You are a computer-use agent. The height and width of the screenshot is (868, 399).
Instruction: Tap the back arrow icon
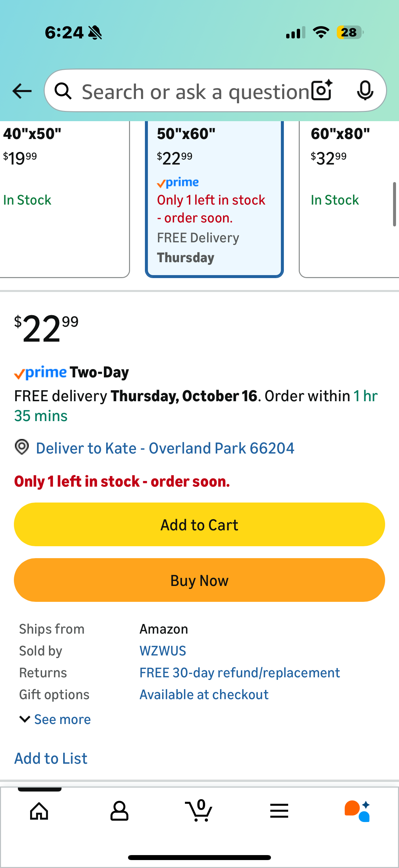click(22, 91)
